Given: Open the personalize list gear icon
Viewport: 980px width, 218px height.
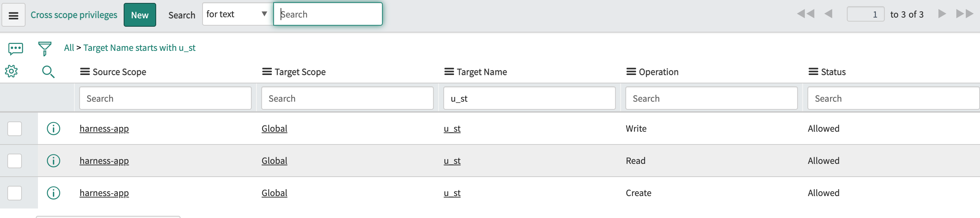Looking at the screenshot, I should pos(11,71).
